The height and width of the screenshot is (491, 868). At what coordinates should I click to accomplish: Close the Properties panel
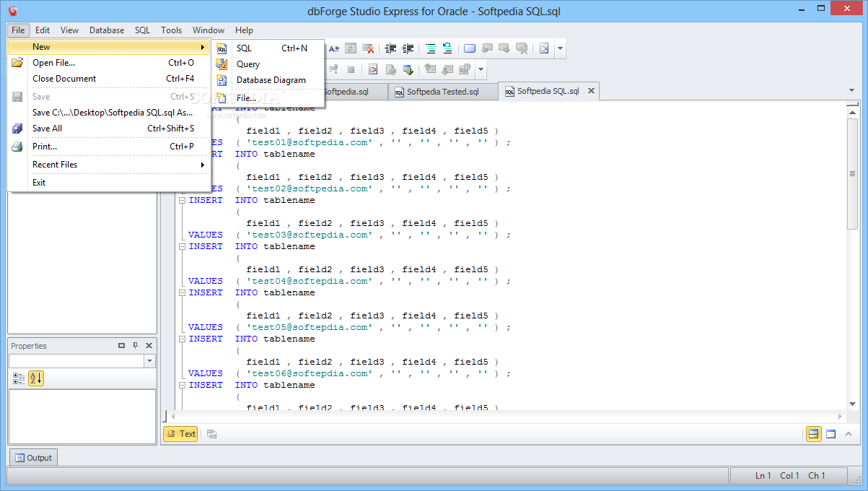[149, 346]
